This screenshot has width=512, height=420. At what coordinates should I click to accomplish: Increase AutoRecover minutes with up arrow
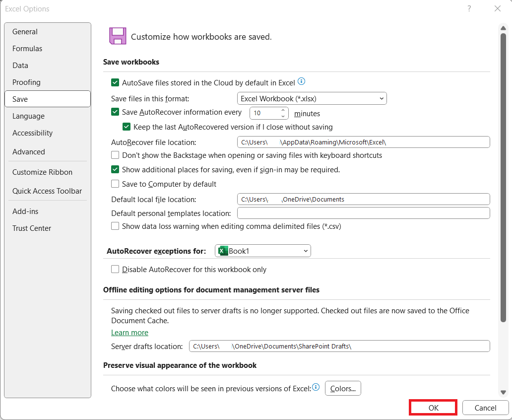(283, 111)
